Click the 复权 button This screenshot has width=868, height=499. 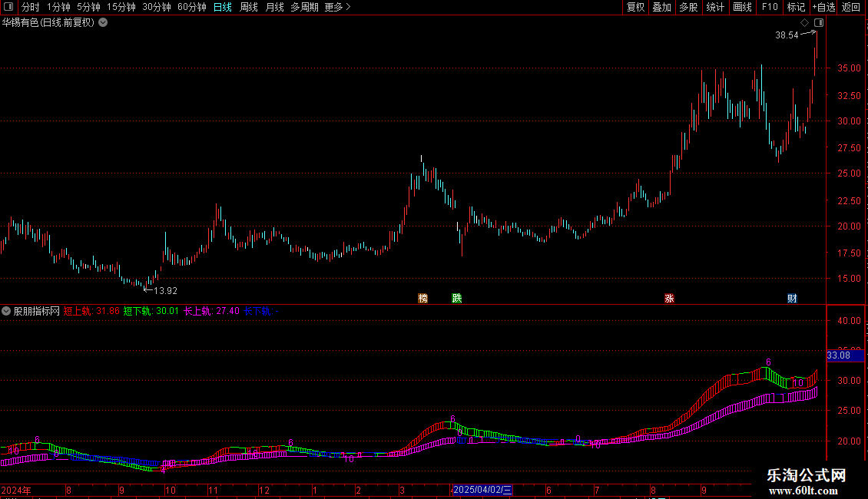[x=635, y=7]
